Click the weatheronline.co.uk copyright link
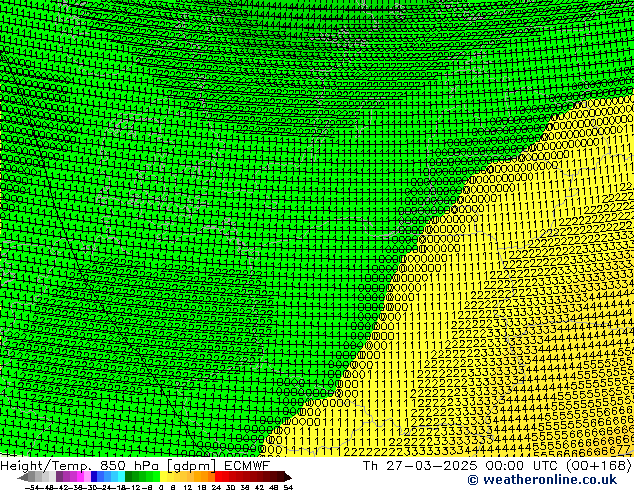Viewport: 634px width, 490px height. (542, 480)
